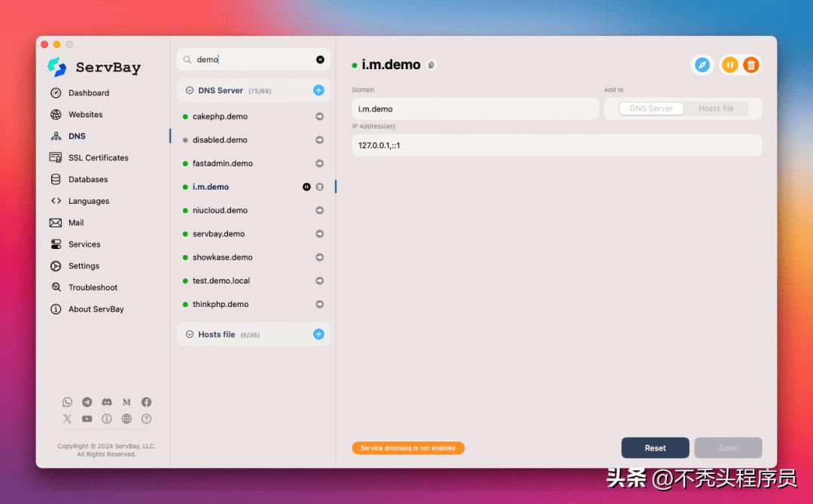
Task: Open the Websites sidebar section
Action: click(x=85, y=114)
